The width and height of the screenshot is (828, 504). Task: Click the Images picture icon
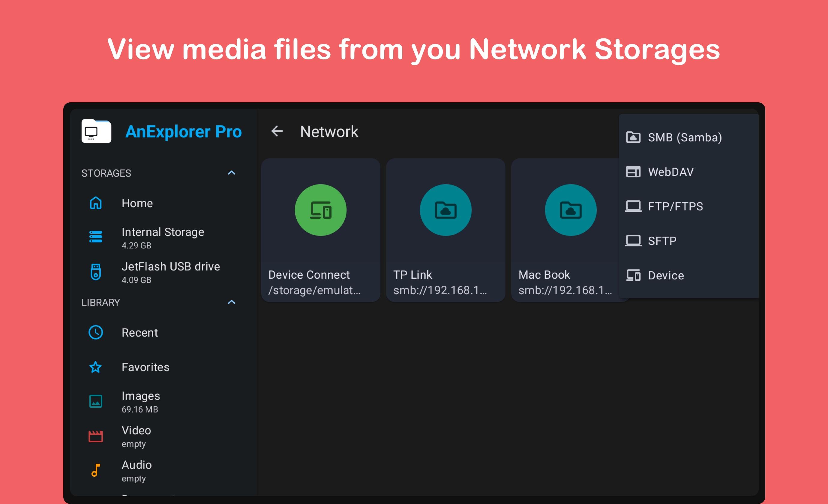[96, 401]
